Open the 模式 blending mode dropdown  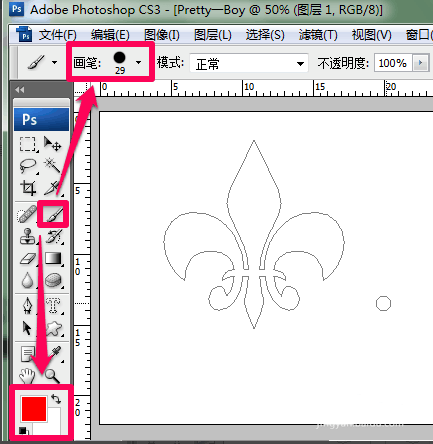[249, 63]
